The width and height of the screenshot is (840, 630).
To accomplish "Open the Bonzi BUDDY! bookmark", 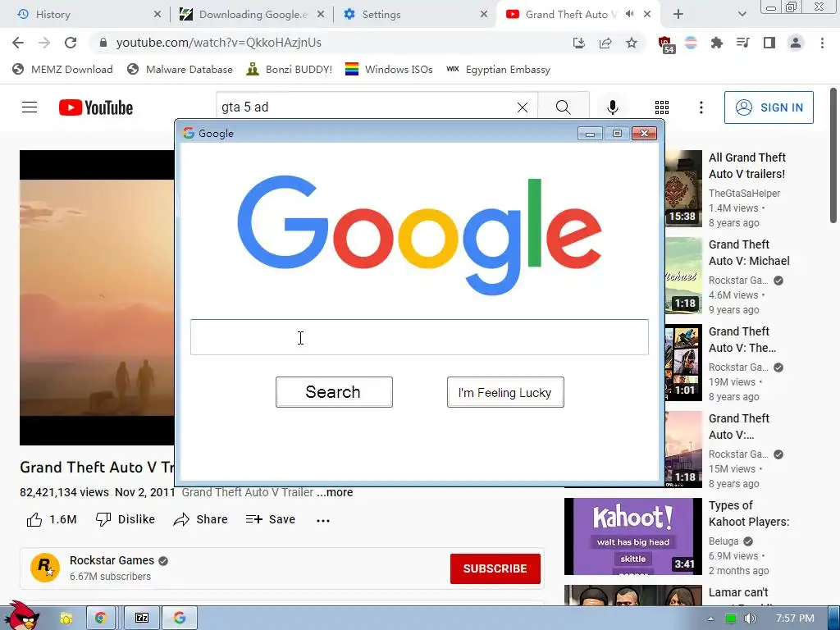I will click(x=290, y=70).
